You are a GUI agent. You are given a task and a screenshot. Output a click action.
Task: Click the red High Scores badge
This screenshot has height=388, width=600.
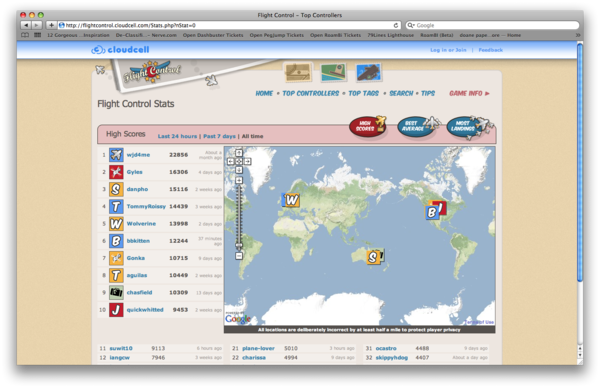pyautogui.click(x=367, y=126)
